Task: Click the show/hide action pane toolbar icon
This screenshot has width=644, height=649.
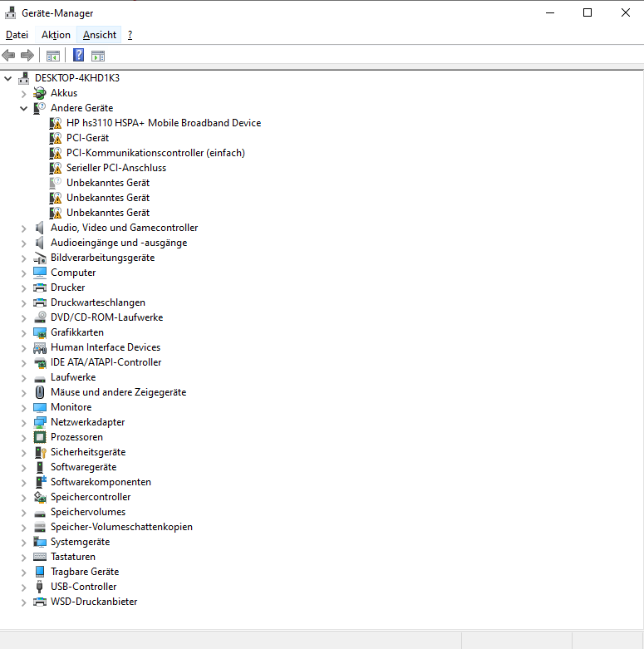Action: pos(98,56)
